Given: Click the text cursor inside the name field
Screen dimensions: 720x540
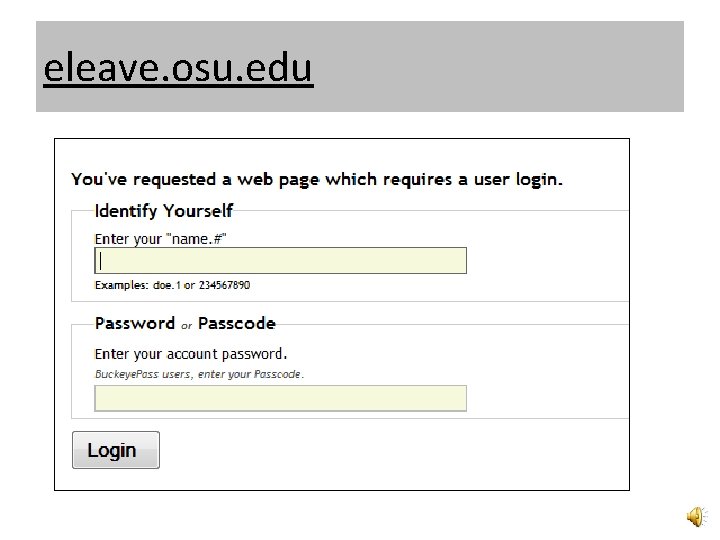Looking at the screenshot, I should tap(100, 261).
